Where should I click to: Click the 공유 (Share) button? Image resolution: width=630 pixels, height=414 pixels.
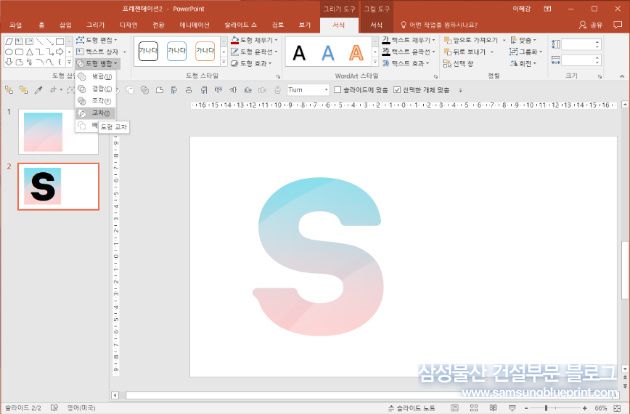591,25
